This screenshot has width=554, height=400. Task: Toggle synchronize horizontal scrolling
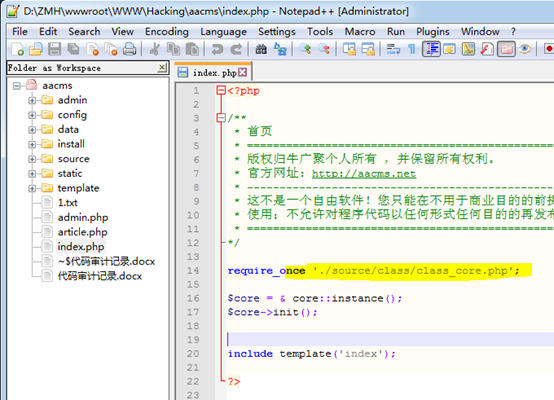pos(368,49)
